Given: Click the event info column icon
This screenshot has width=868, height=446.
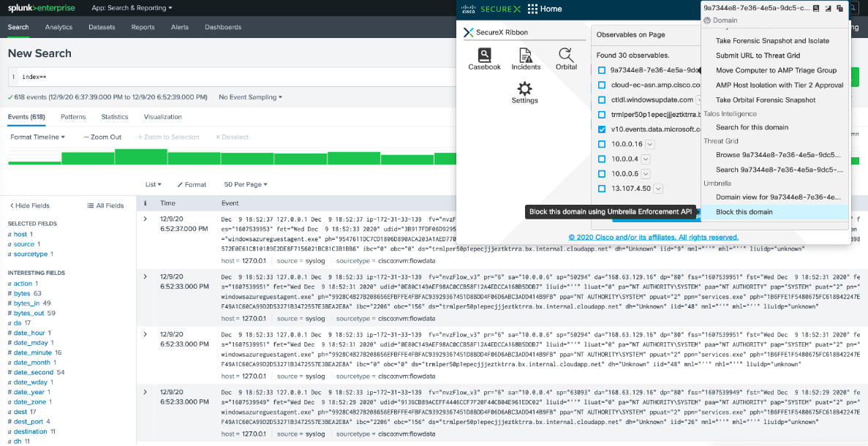Looking at the screenshot, I should coord(146,203).
